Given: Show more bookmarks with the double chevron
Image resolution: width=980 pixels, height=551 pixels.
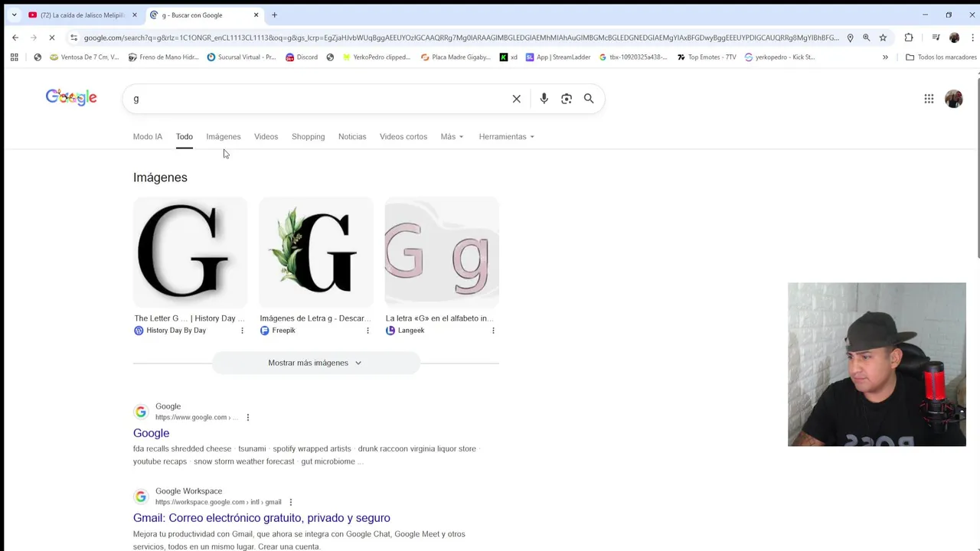Looking at the screenshot, I should [885, 57].
